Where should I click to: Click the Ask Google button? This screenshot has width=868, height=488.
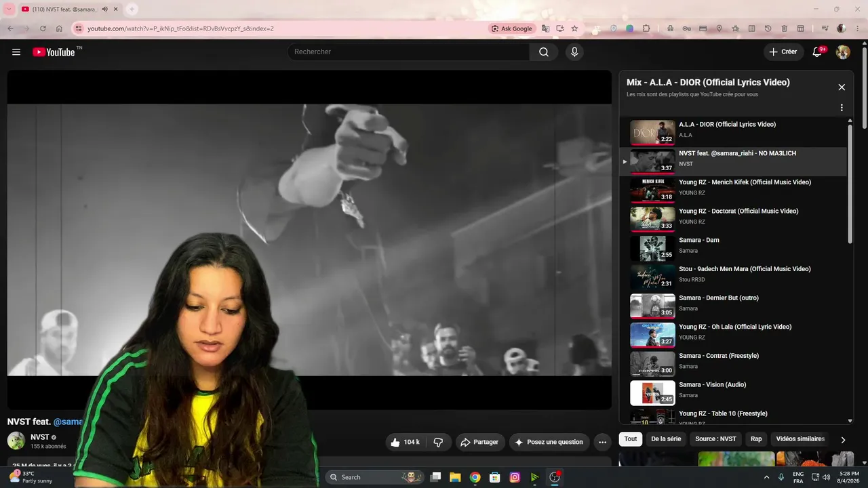[512, 28]
